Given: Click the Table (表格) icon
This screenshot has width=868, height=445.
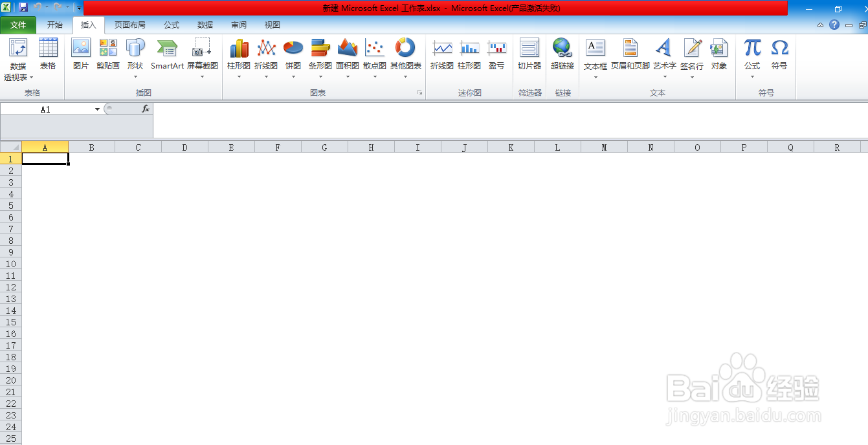Looking at the screenshot, I should click(x=48, y=54).
